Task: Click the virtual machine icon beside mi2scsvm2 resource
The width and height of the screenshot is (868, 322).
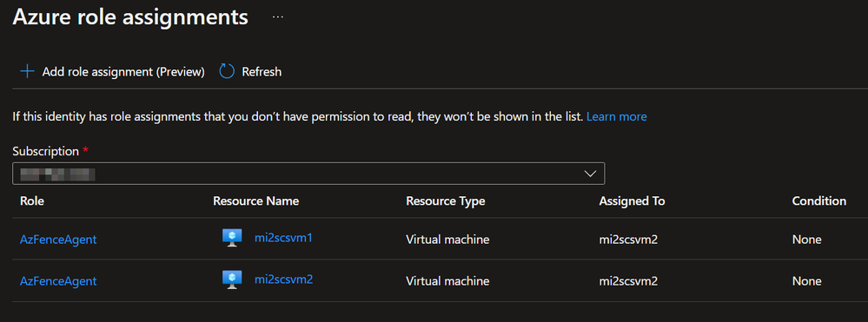Action: click(233, 279)
